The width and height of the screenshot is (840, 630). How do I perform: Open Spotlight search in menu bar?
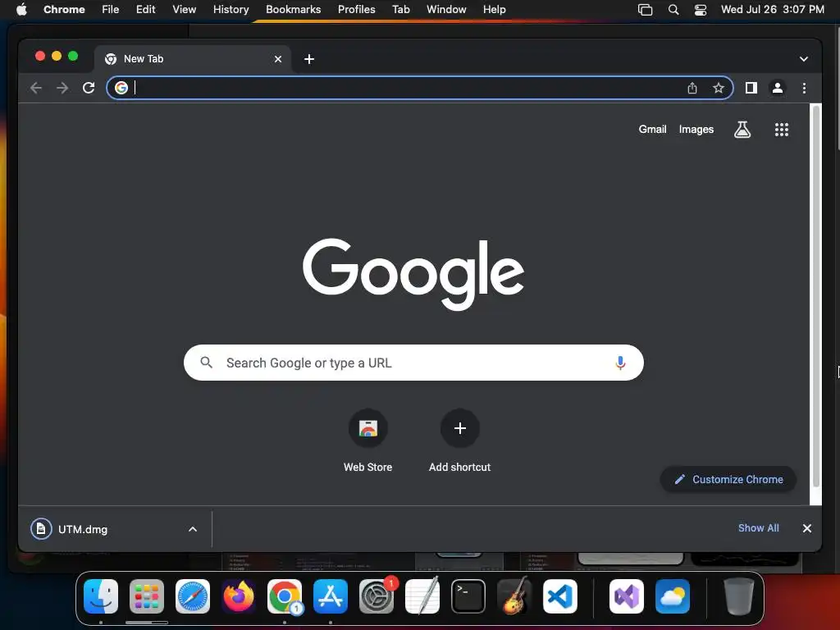pos(673,10)
